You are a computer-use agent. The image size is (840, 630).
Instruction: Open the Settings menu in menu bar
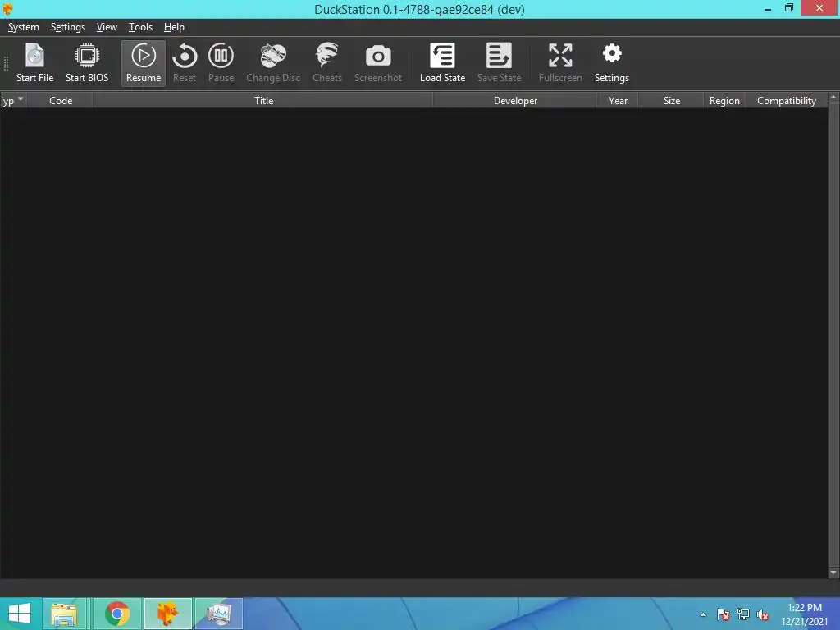[x=68, y=27]
